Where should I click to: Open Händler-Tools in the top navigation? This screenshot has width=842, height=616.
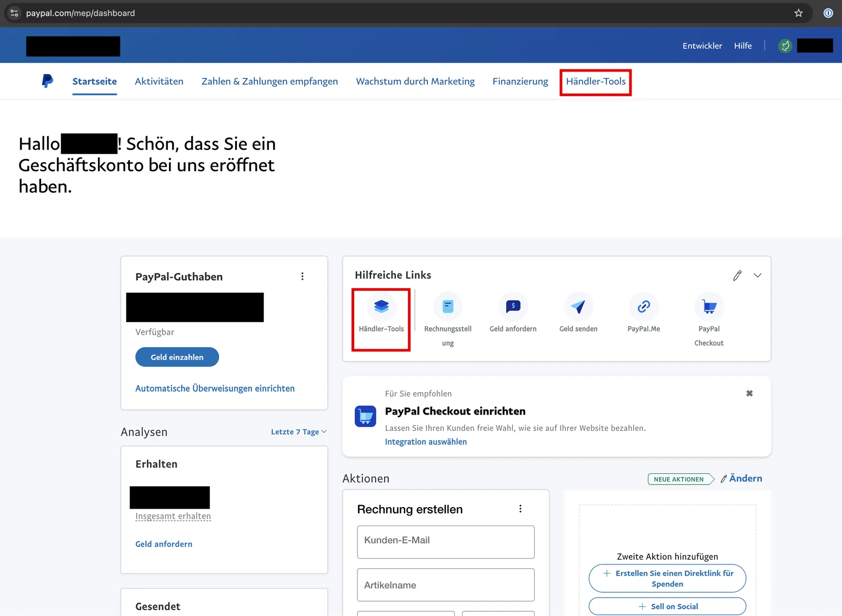click(596, 81)
